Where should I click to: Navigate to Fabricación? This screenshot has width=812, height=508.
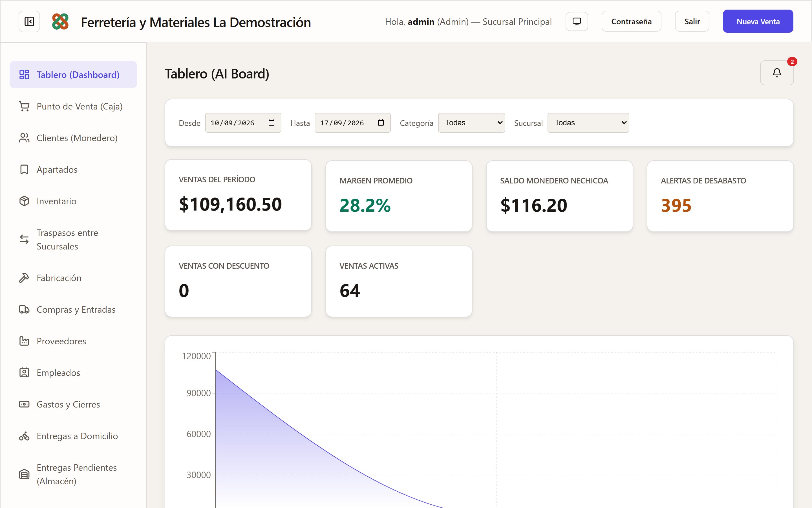[73, 278]
